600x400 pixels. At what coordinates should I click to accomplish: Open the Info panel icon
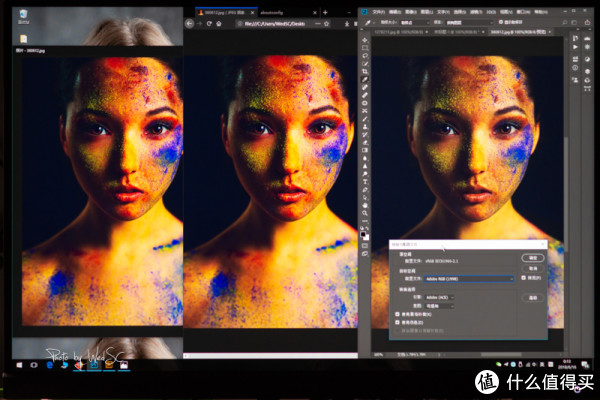point(575,68)
